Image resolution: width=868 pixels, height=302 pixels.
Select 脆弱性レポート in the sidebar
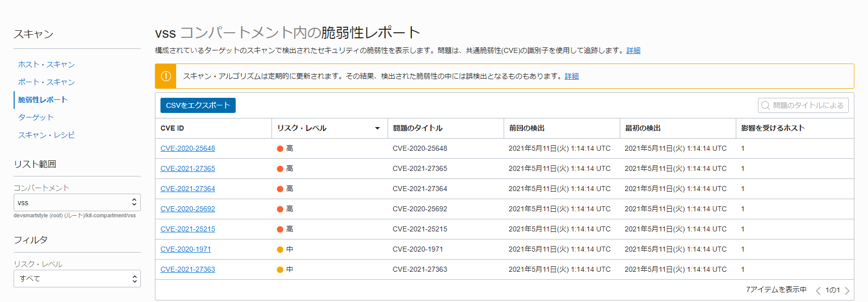tap(43, 100)
